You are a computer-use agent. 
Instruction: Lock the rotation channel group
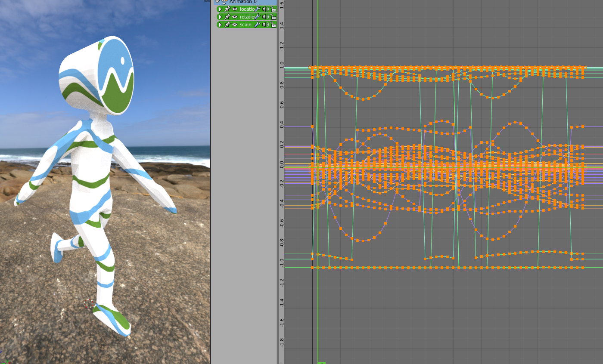click(x=273, y=17)
